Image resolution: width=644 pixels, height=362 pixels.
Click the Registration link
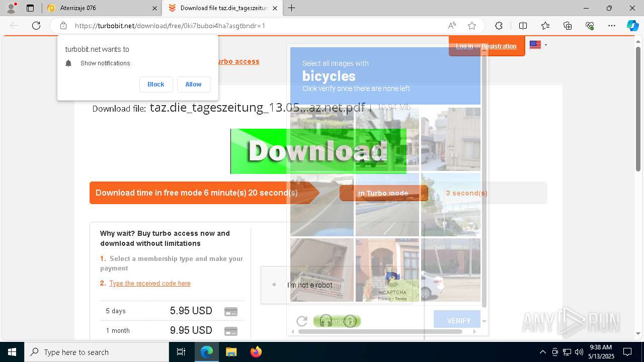click(x=499, y=46)
